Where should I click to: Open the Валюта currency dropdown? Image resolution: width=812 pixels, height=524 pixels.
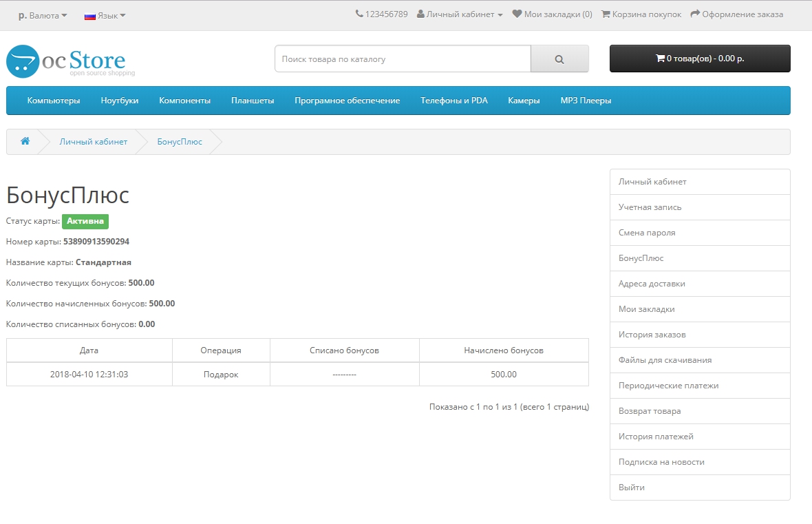point(43,15)
